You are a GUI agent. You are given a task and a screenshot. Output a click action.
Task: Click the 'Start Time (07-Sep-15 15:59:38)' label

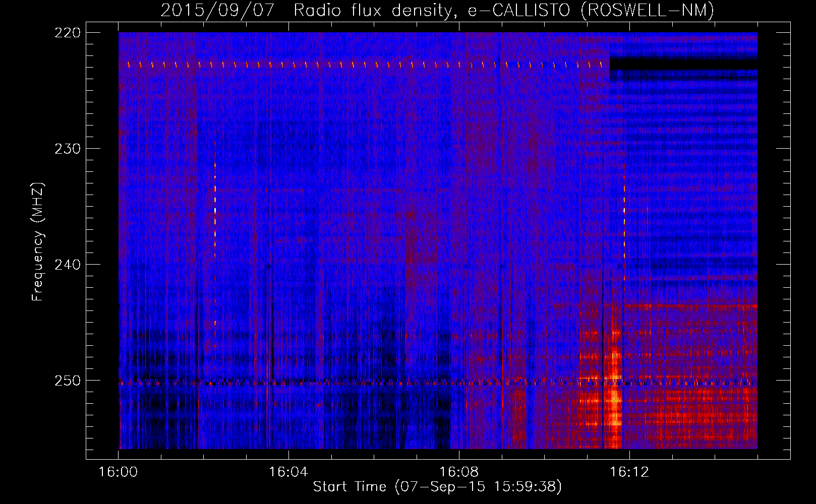437,487
